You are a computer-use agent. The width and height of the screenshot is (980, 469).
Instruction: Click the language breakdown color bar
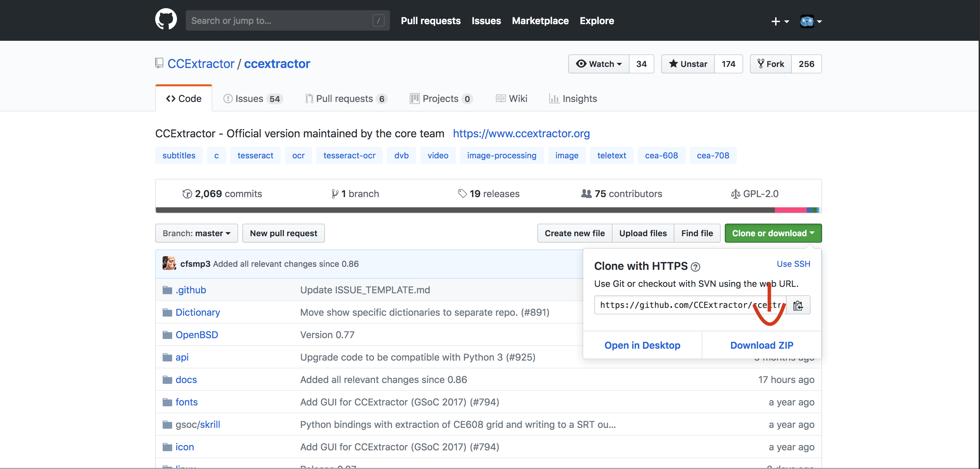click(489, 210)
